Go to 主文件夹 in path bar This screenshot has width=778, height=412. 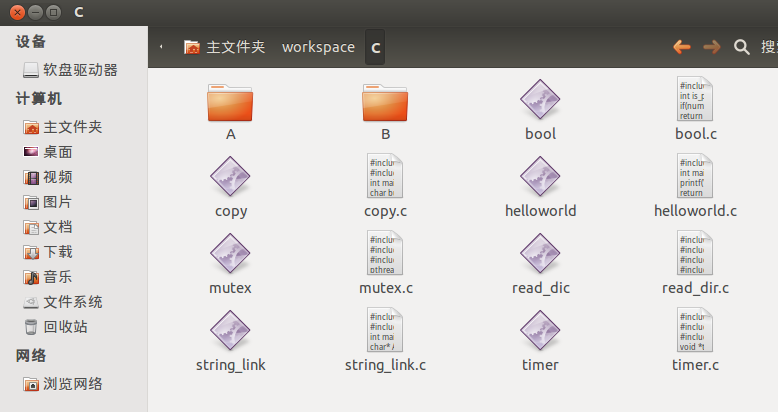pos(225,47)
